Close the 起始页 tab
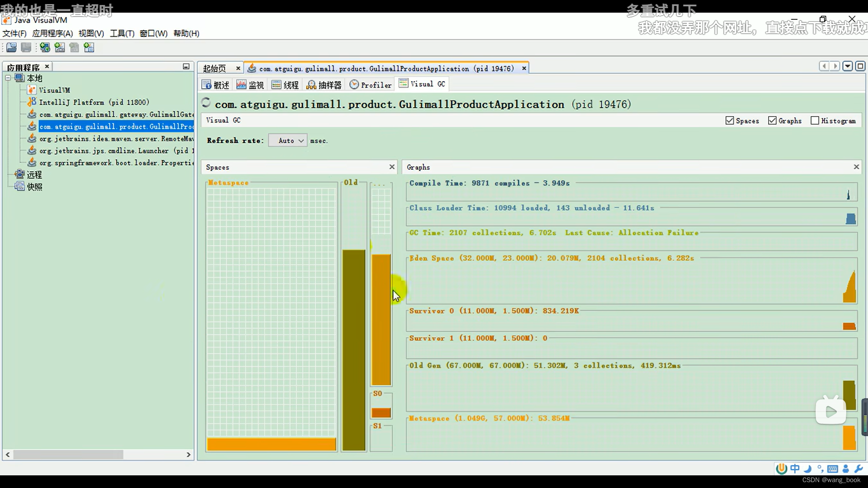Viewport: 868px width, 488px height. point(238,68)
